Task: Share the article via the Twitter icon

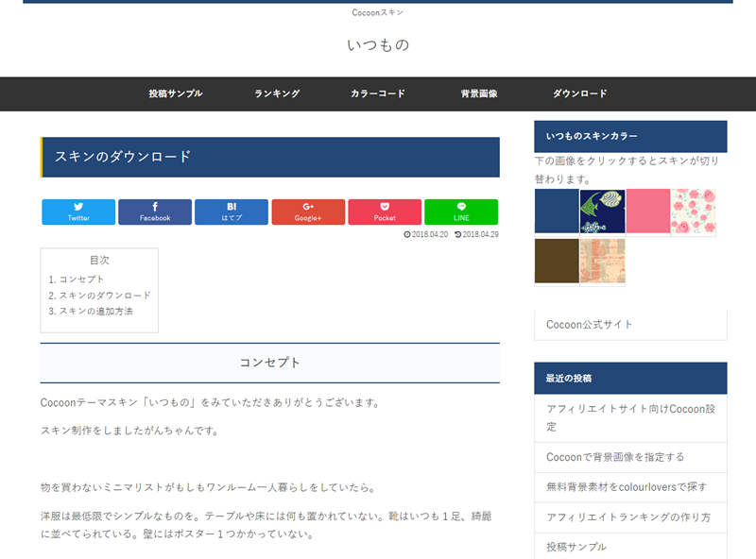Action: 77,212
